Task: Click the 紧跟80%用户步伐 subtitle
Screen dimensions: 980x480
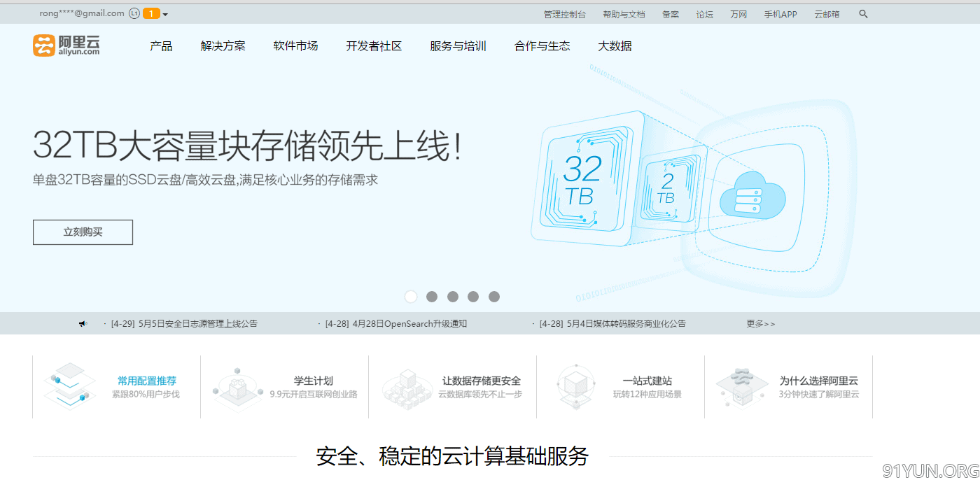Action: pyautogui.click(x=146, y=395)
